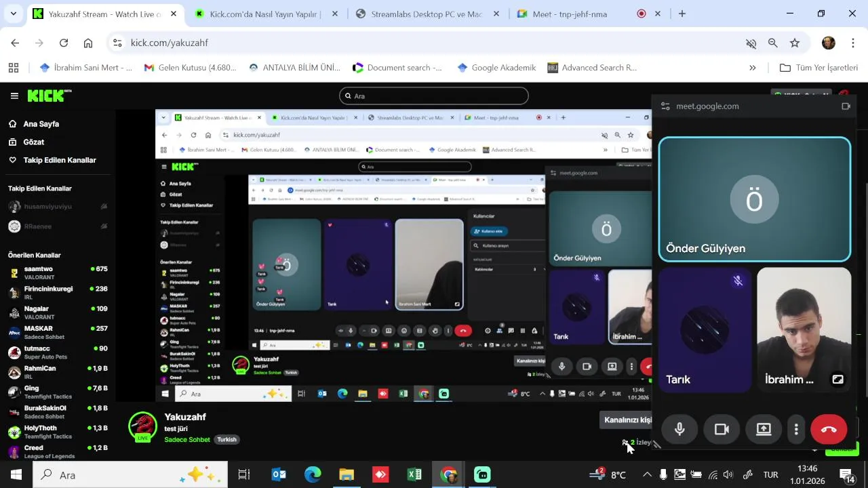Click Tarık's muted microphone indicator
The width and height of the screenshot is (868, 488).
pos(738,281)
